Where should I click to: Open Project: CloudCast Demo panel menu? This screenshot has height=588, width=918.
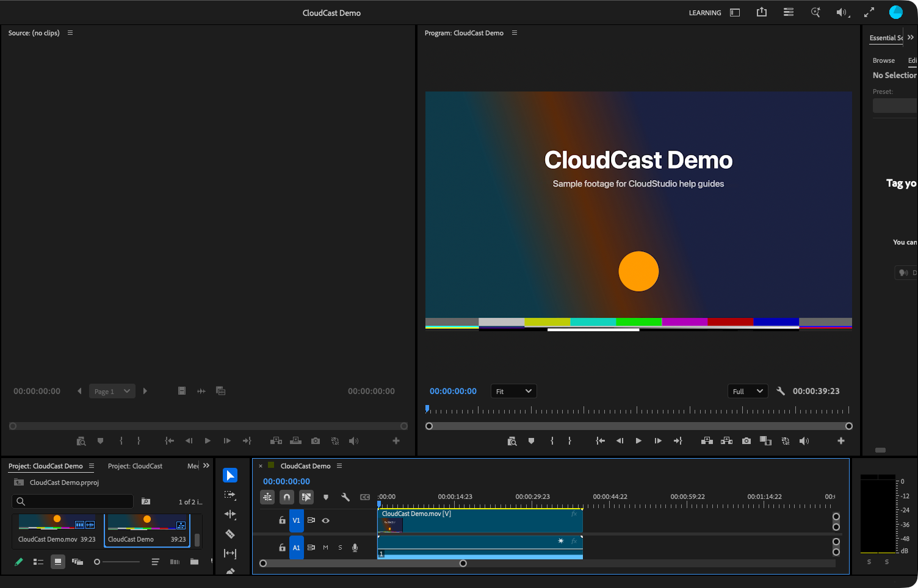pos(92,466)
